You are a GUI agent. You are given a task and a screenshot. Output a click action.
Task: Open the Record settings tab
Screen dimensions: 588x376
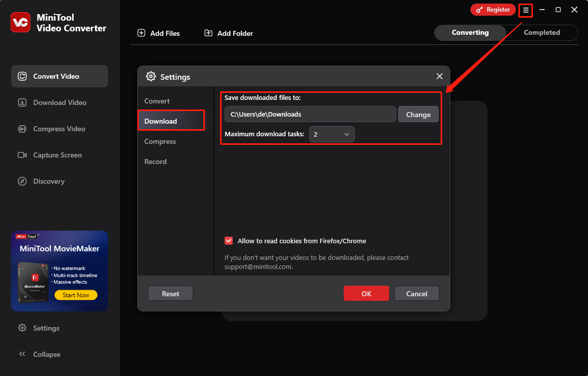pos(155,162)
